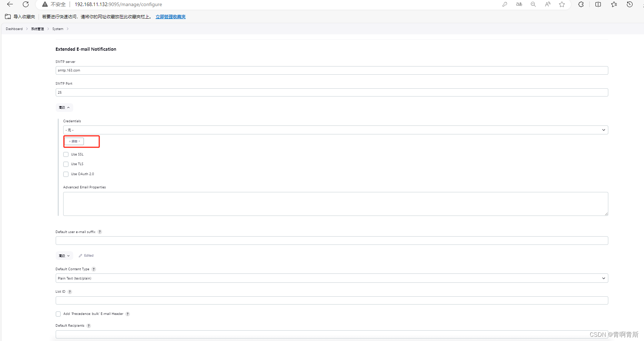Image resolution: width=644 pixels, height=341 pixels.
Task: Show help for Default Recipients
Action: 89,326
